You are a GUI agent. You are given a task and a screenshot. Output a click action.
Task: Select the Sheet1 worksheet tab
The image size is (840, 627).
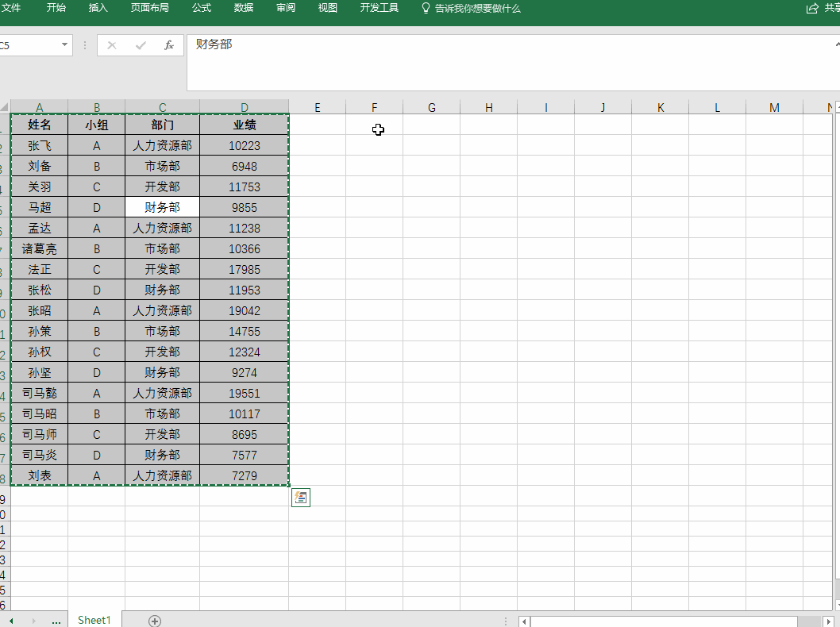[x=94, y=620]
